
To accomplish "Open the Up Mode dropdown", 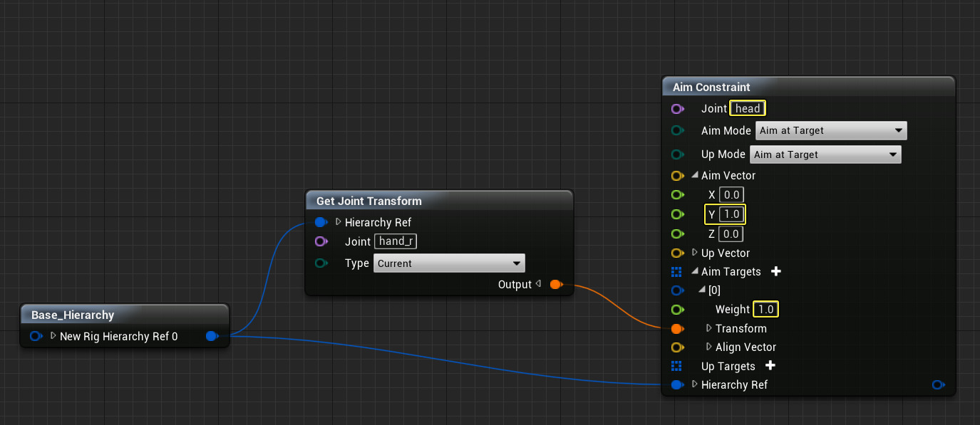I will (824, 154).
